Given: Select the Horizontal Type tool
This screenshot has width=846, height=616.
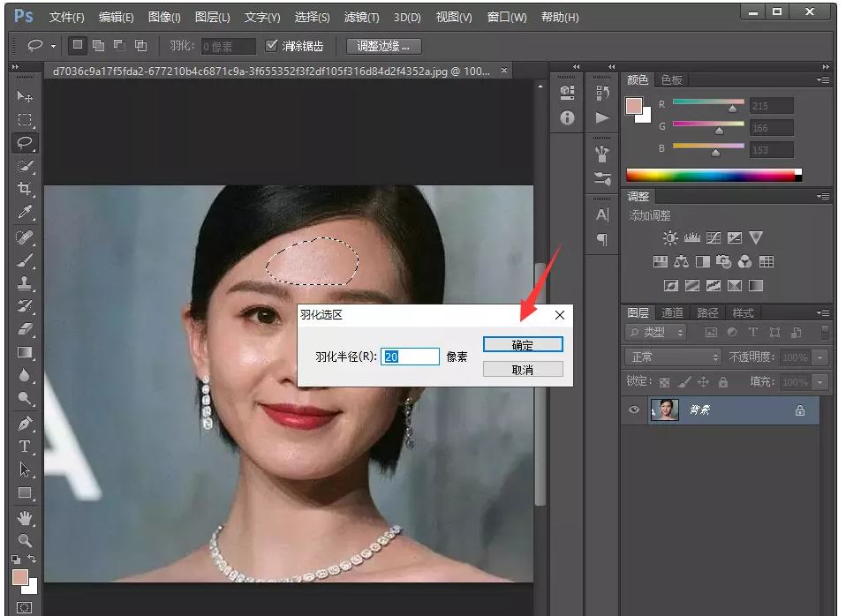Looking at the screenshot, I should click(x=25, y=446).
